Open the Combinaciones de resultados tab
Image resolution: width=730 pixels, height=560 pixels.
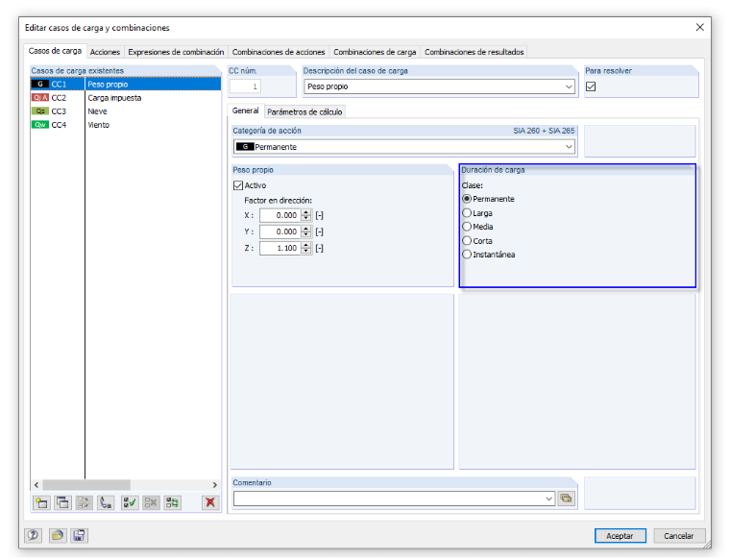point(474,52)
